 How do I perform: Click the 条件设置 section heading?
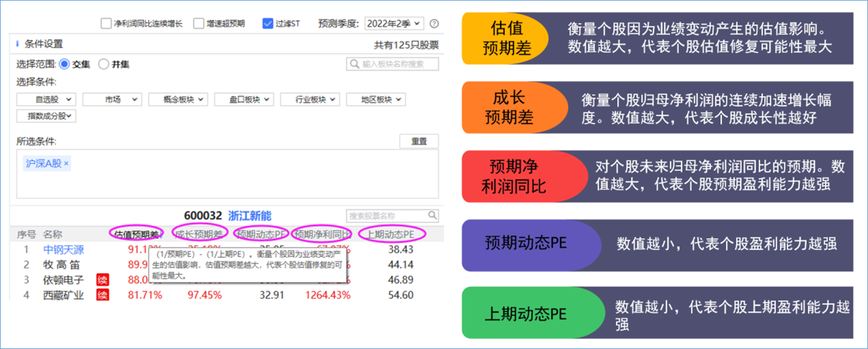click(43, 44)
